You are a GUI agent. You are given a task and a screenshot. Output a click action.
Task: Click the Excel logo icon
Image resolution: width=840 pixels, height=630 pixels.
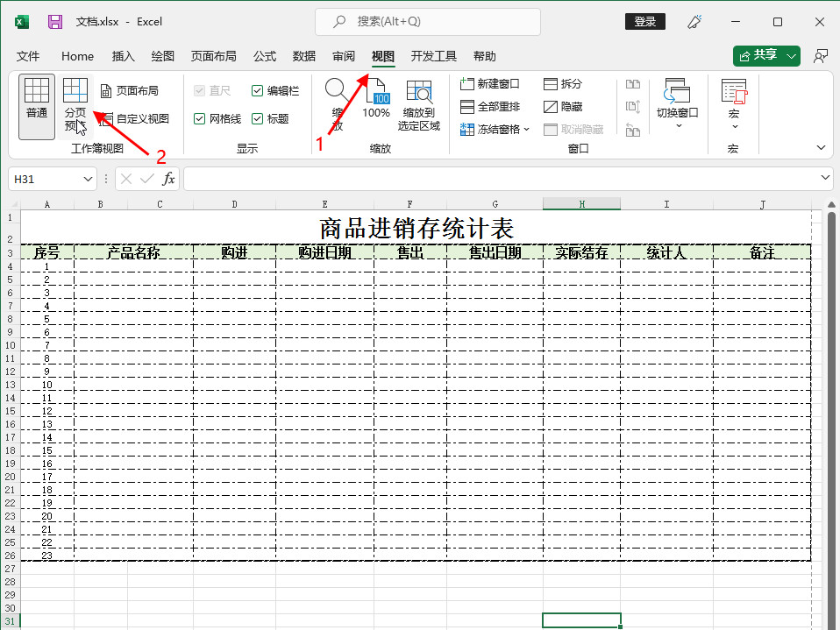click(x=21, y=22)
